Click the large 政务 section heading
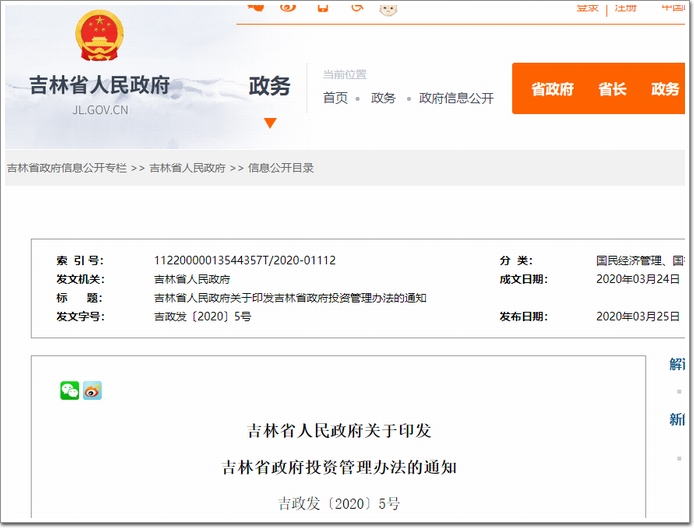The image size is (694, 528). click(x=270, y=87)
